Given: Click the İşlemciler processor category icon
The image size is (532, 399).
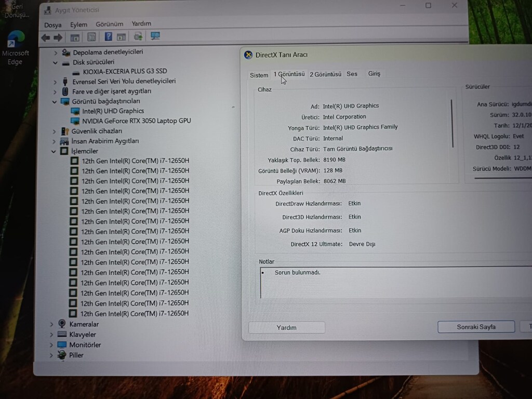Looking at the screenshot, I should [x=64, y=151].
